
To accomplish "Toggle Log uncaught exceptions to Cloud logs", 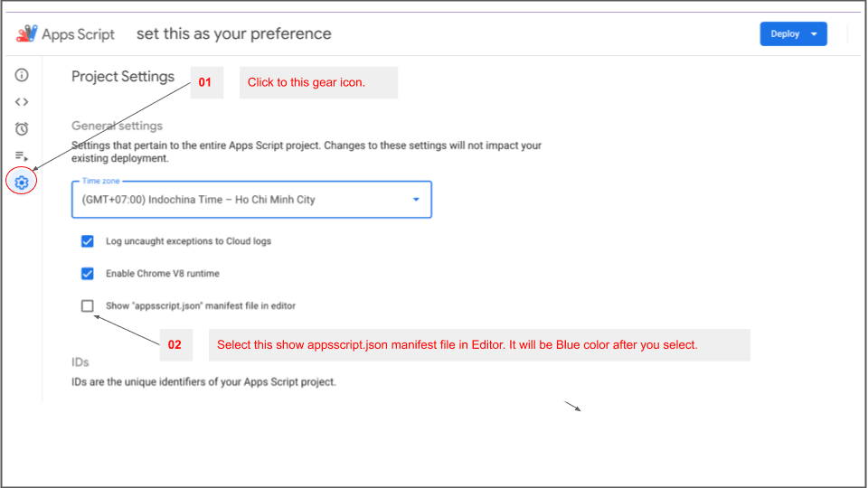I will click(x=88, y=241).
